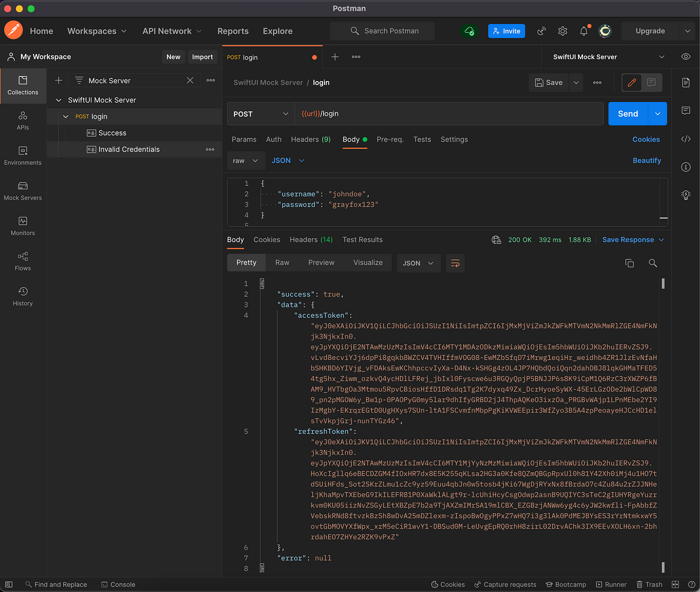
Task: Switch response view to Raw
Action: click(282, 263)
